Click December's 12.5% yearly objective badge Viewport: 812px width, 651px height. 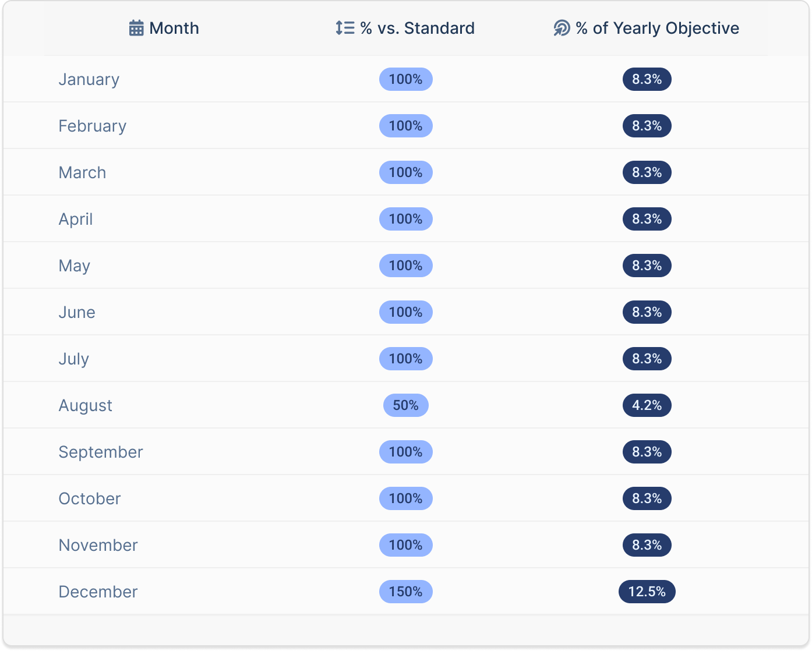point(647,592)
